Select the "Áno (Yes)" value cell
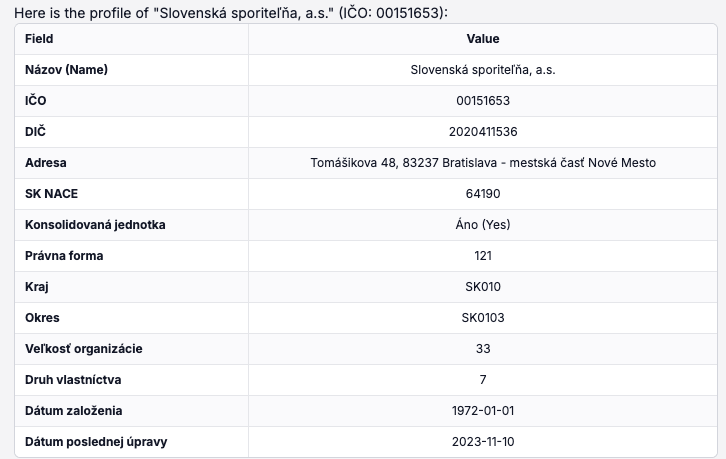The width and height of the screenshot is (726, 459). 483,225
